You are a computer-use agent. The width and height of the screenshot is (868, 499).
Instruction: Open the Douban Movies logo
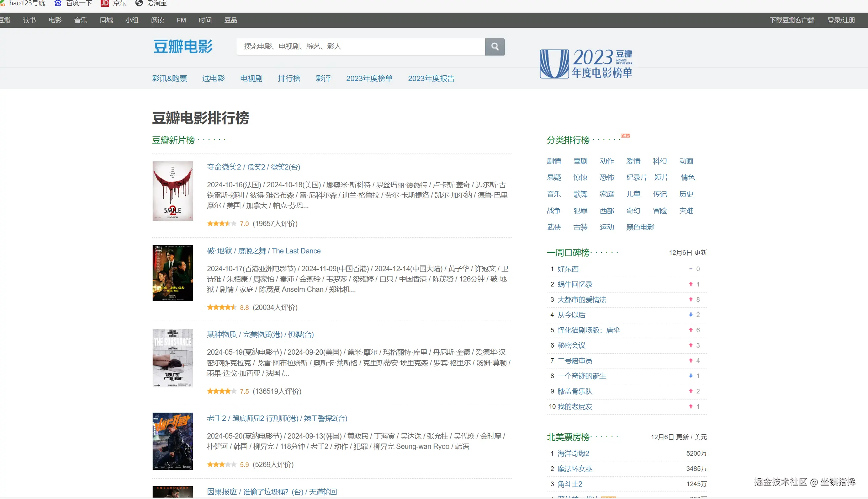(183, 47)
